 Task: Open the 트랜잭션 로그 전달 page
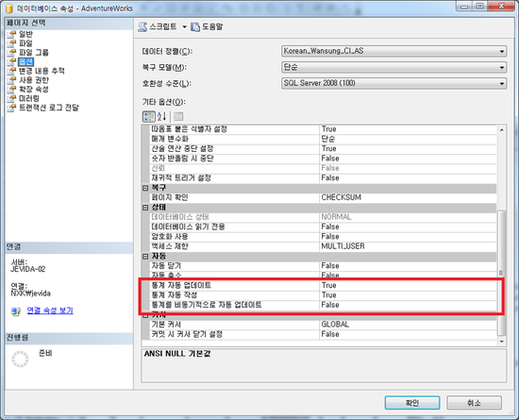49,108
